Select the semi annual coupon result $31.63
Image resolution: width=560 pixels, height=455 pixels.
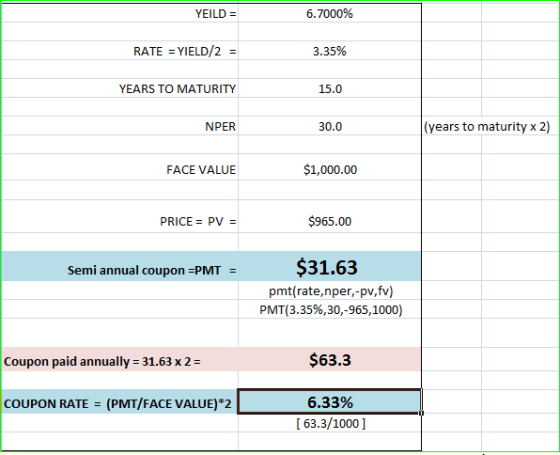click(330, 267)
